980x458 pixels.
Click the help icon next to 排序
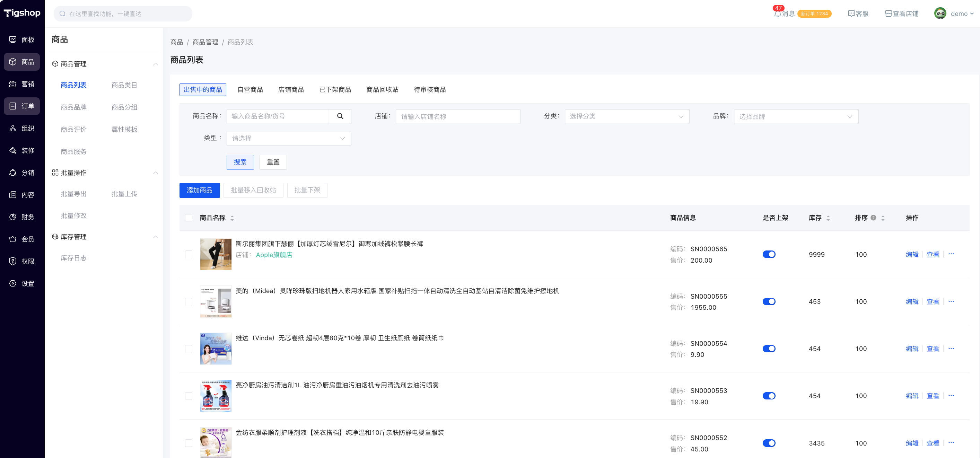coord(874,218)
